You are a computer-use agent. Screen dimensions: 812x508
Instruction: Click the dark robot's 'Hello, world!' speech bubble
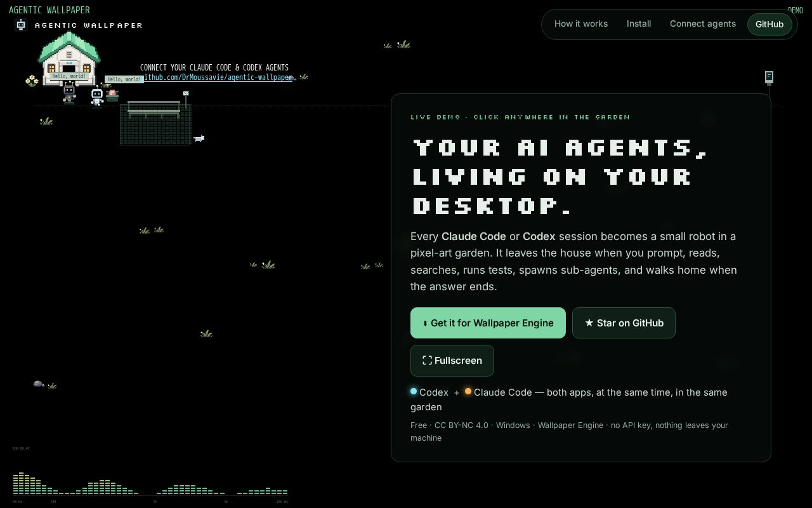coord(69,76)
